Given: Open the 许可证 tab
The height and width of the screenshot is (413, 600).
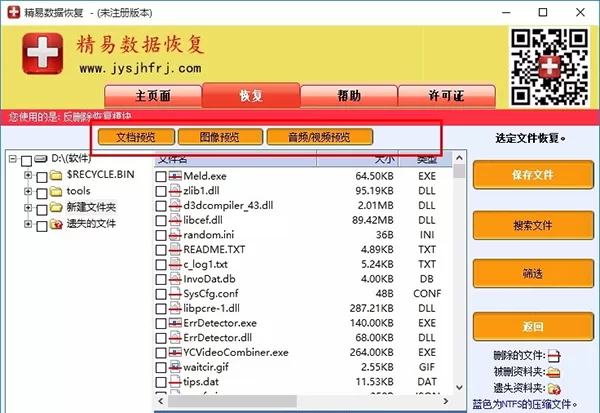Looking at the screenshot, I should 447,96.
